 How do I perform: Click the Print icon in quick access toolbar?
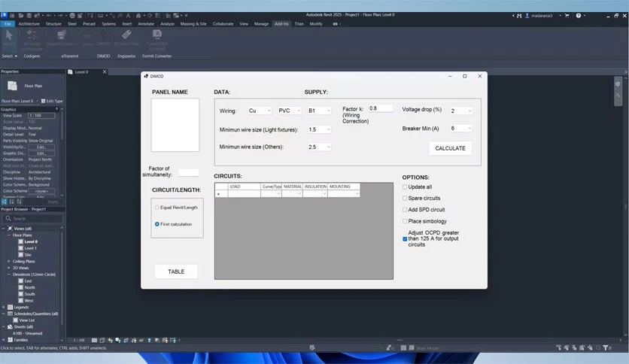point(72,16)
